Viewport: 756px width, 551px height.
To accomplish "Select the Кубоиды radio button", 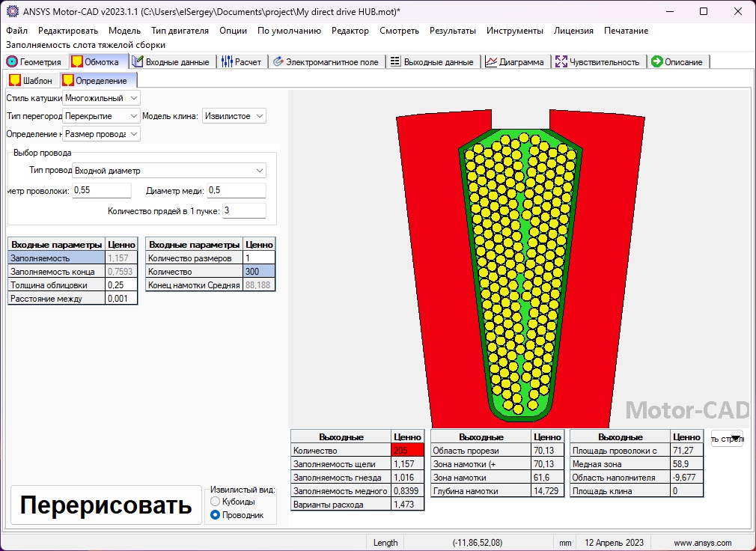I will coord(216,502).
